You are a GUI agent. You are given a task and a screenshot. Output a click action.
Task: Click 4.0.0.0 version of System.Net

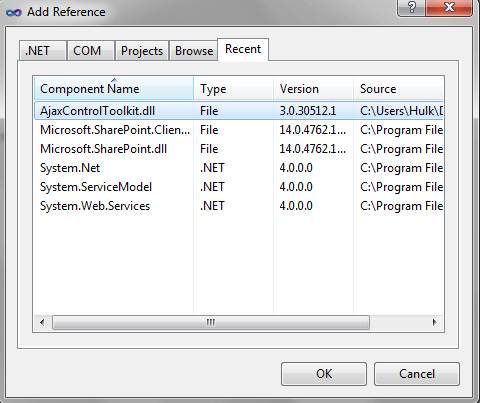296,168
